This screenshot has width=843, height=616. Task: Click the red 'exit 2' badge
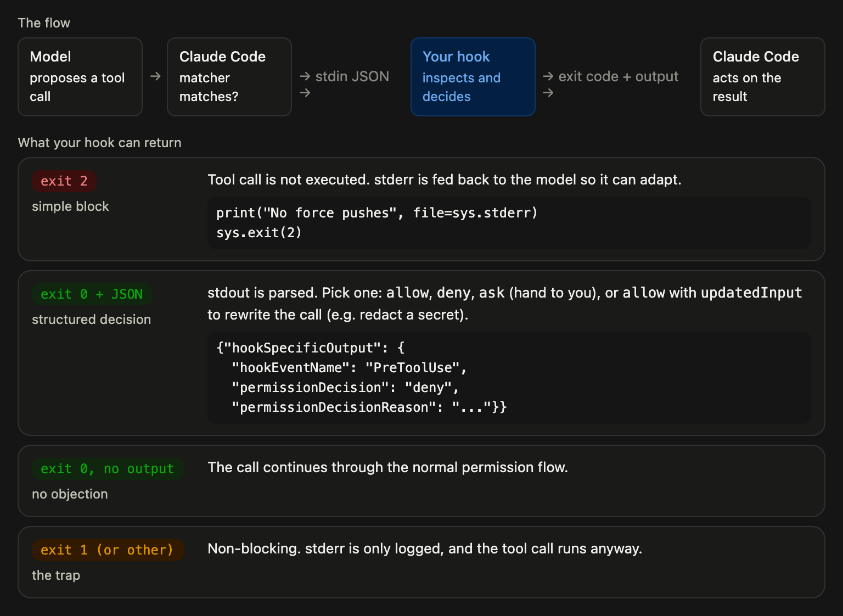pyautogui.click(x=64, y=181)
